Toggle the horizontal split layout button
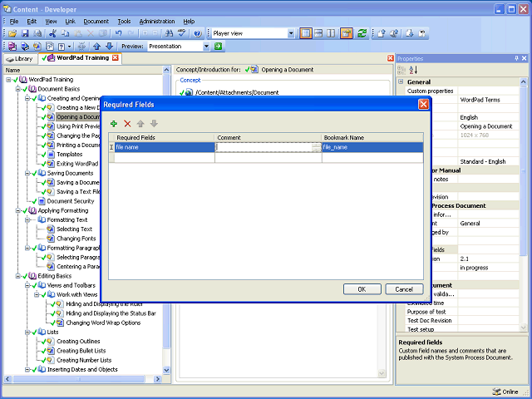 pos(318,33)
